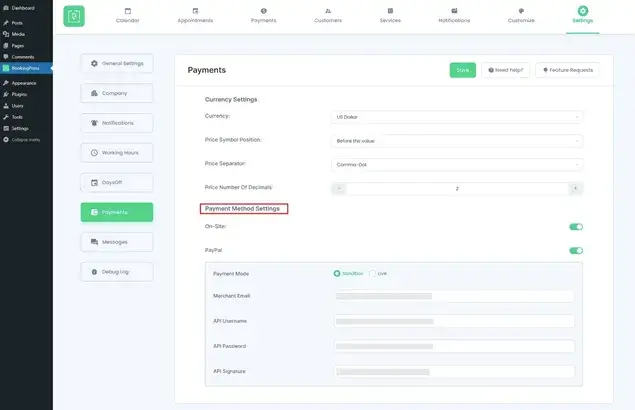Click the Feature Requests button
Screen dimensions: 635x410
pos(568,70)
